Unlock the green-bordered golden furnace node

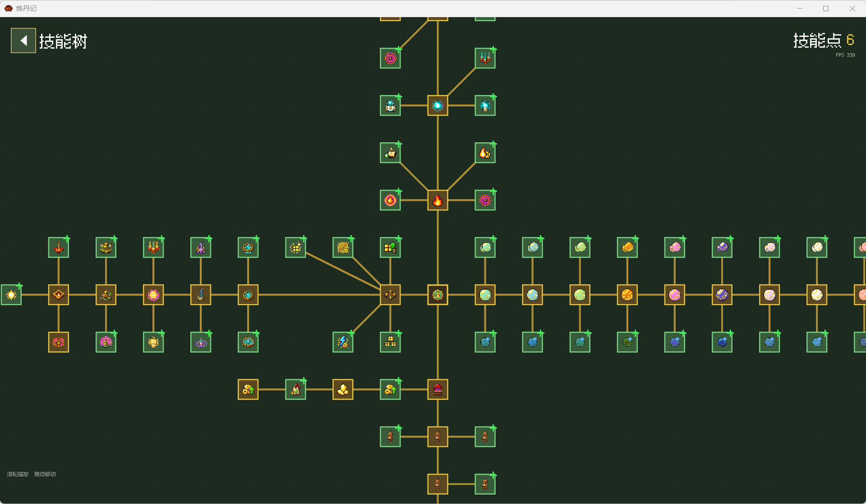click(x=106, y=247)
